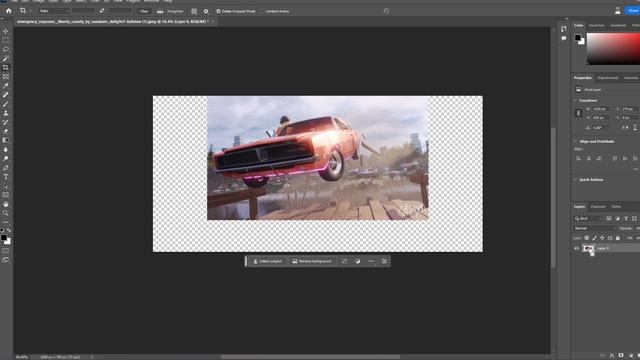640x360 pixels.
Task: Click foreground color swatch in Color panel
Action: (578, 38)
